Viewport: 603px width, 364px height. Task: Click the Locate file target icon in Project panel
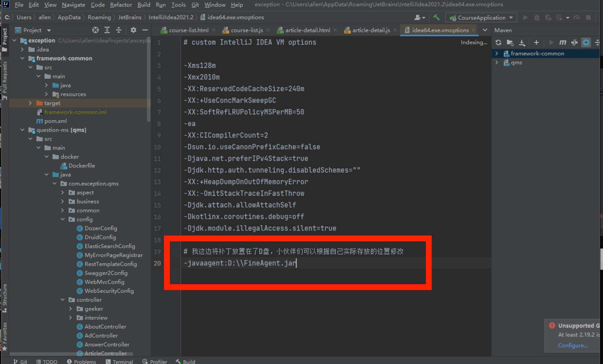click(95, 30)
